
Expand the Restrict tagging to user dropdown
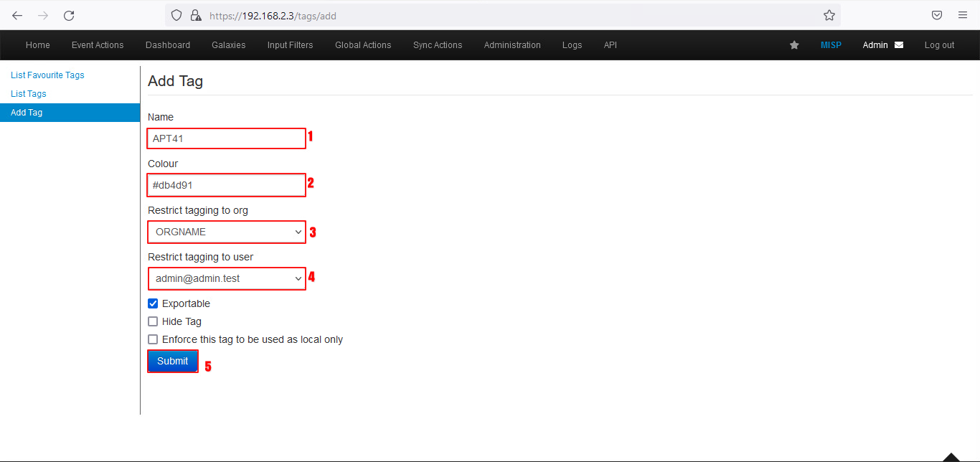pyautogui.click(x=227, y=278)
